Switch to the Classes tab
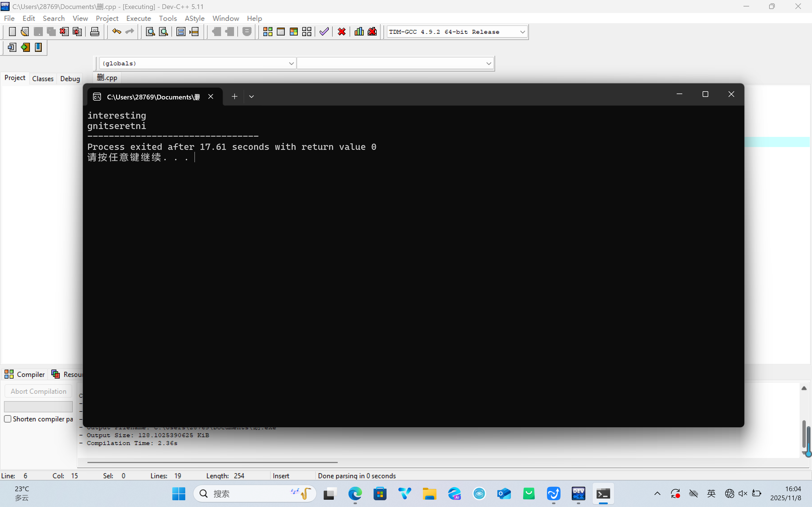This screenshot has width=812, height=507. 43,79
